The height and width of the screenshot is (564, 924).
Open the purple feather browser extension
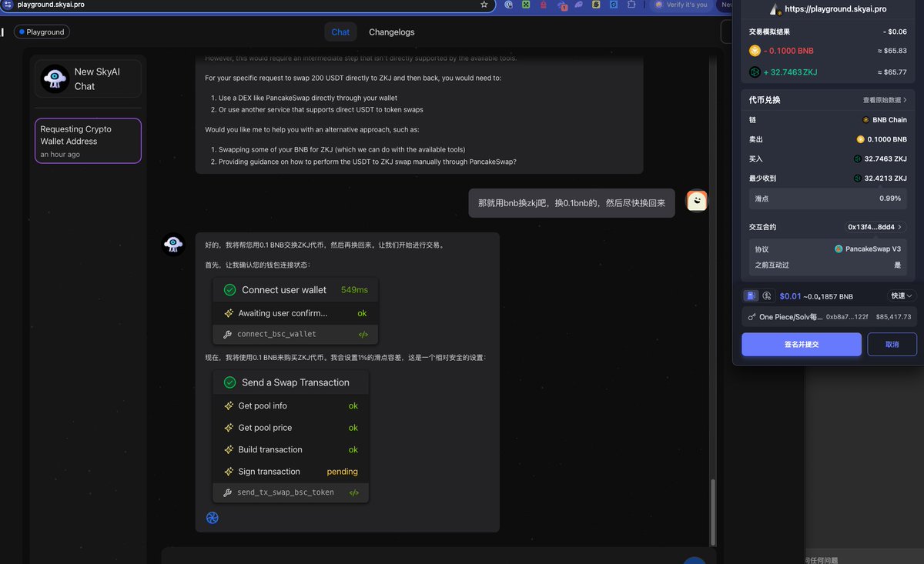(579, 5)
